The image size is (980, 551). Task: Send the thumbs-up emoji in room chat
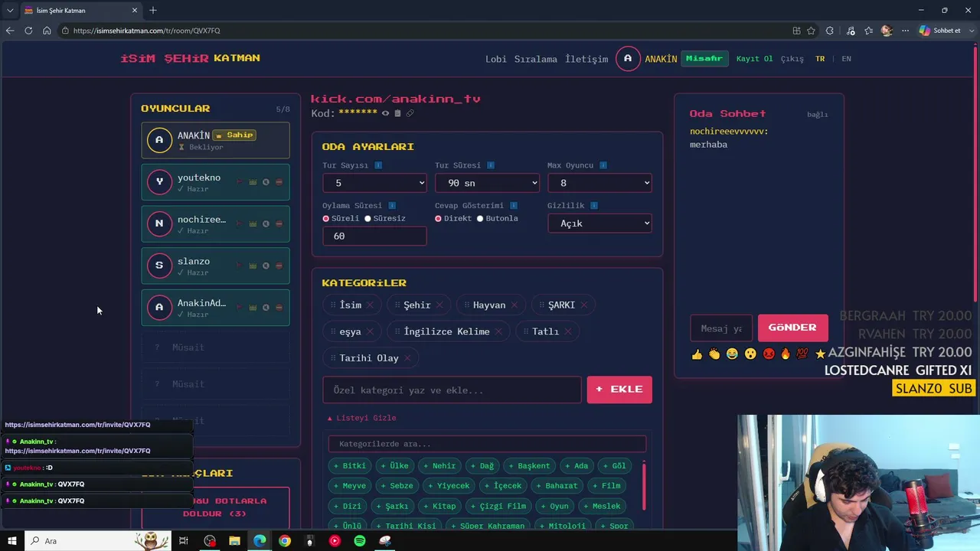coord(697,354)
